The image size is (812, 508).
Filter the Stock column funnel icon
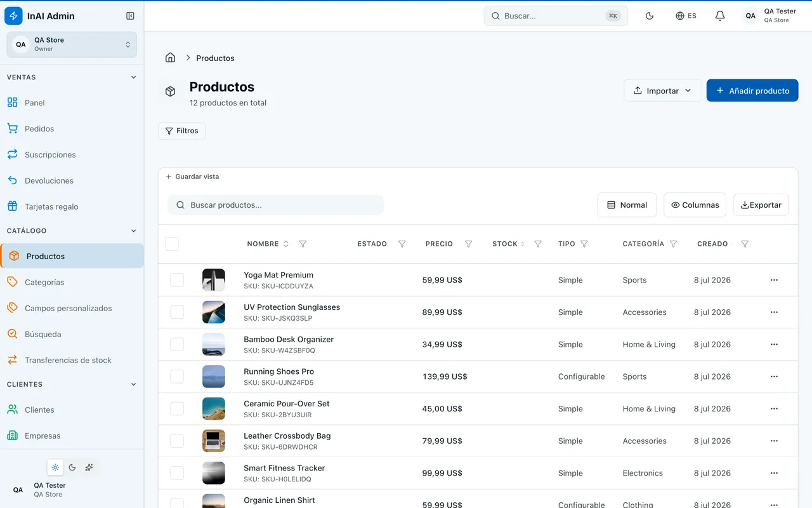tap(538, 244)
